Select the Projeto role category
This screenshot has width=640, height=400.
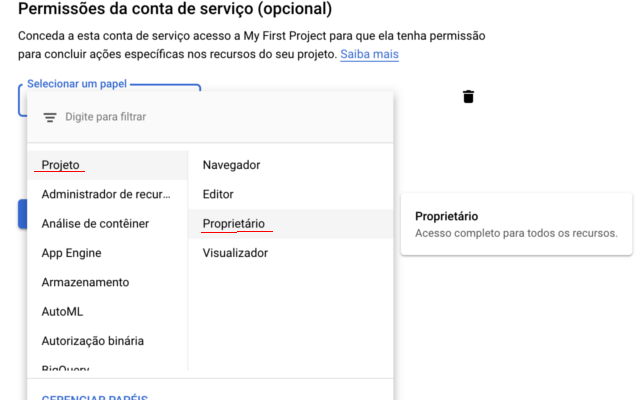107,165
